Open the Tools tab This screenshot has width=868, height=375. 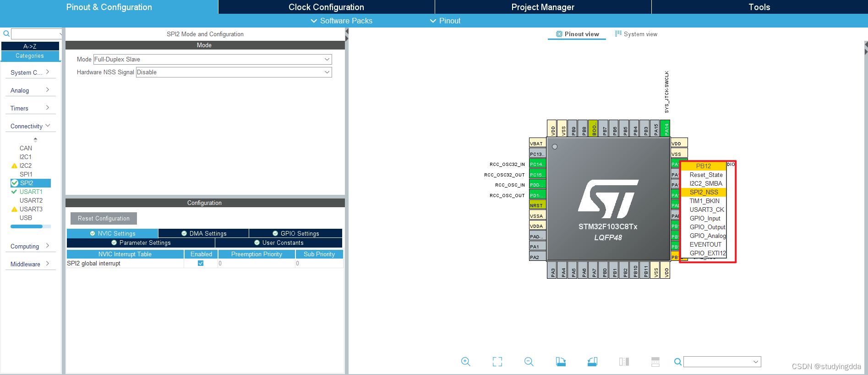pyautogui.click(x=759, y=7)
